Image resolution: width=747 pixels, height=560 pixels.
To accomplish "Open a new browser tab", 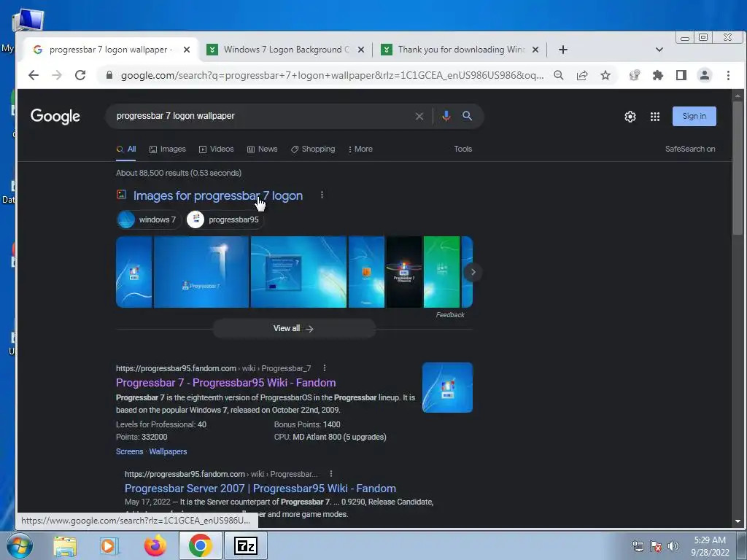I will [562, 50].
